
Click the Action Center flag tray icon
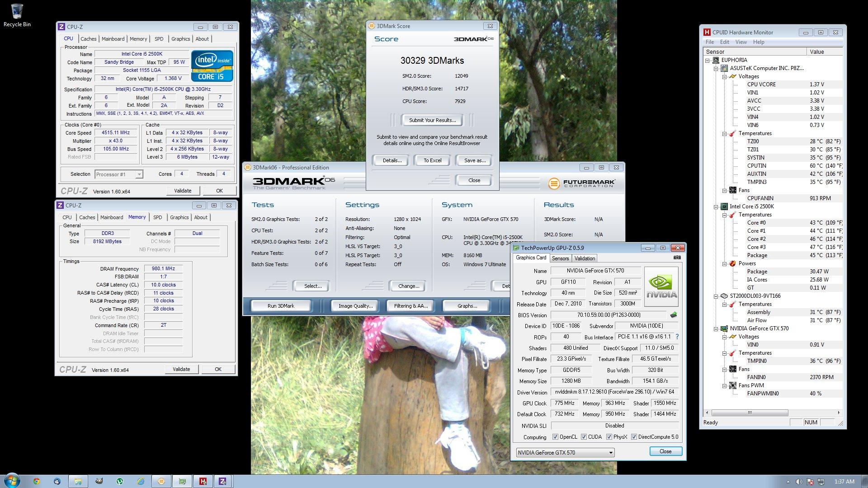click(810, 482)
